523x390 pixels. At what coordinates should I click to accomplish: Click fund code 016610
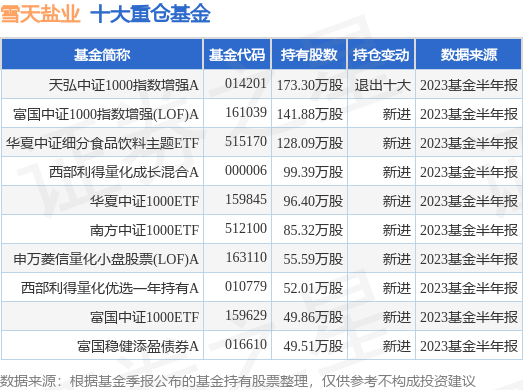click(x=246, y=344)
